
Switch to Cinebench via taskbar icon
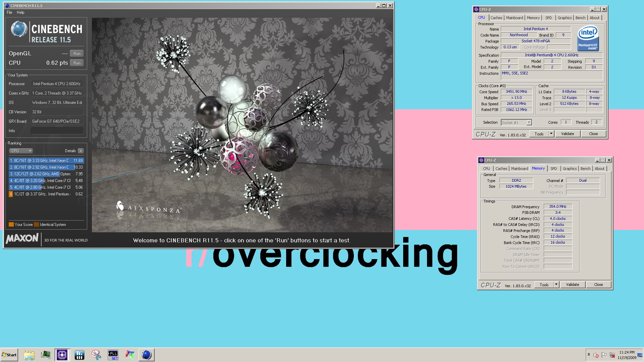[x=147, y=355]
